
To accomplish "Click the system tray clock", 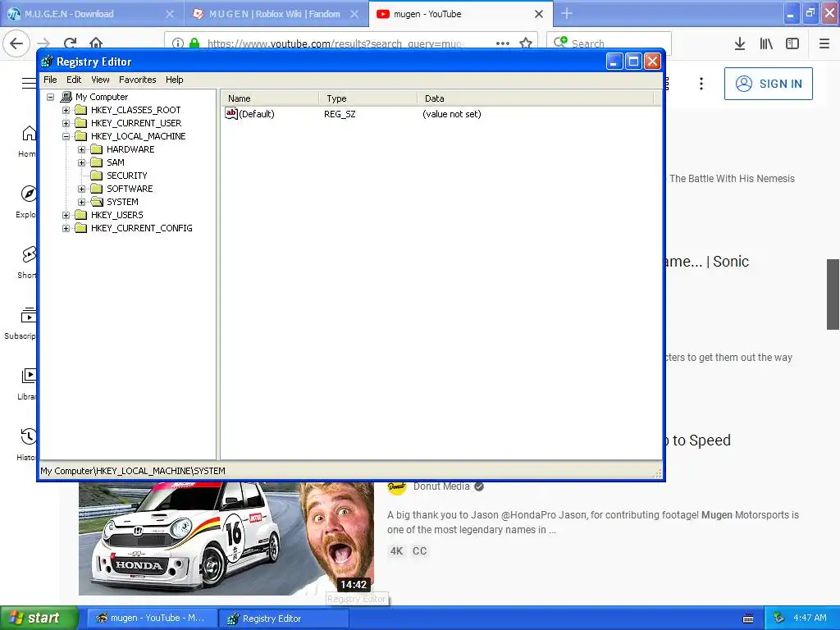I will (810, 618).
